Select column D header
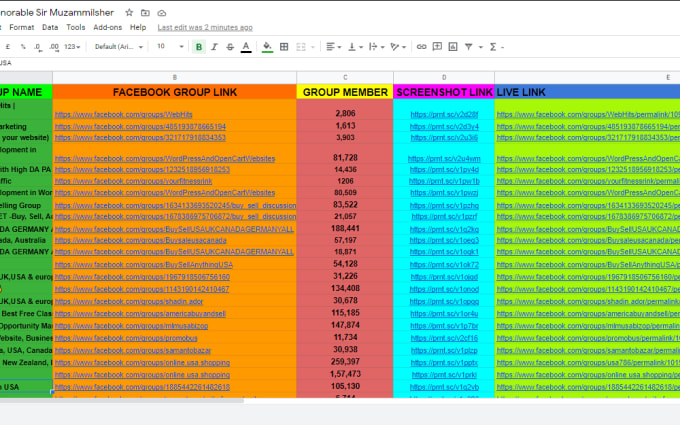Viewport: 680px width, 425px height. (x=444, y=77)
